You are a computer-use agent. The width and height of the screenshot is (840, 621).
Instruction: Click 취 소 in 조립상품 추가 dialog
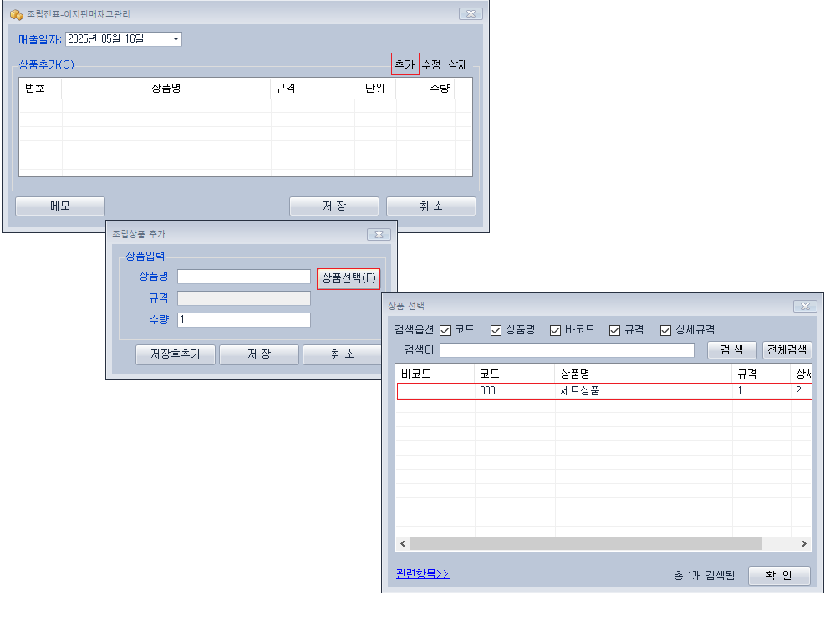[x=343, y=354]
